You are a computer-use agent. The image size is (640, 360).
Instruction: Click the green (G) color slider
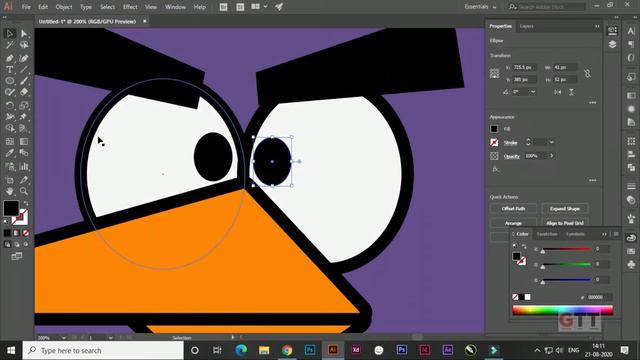567,264
